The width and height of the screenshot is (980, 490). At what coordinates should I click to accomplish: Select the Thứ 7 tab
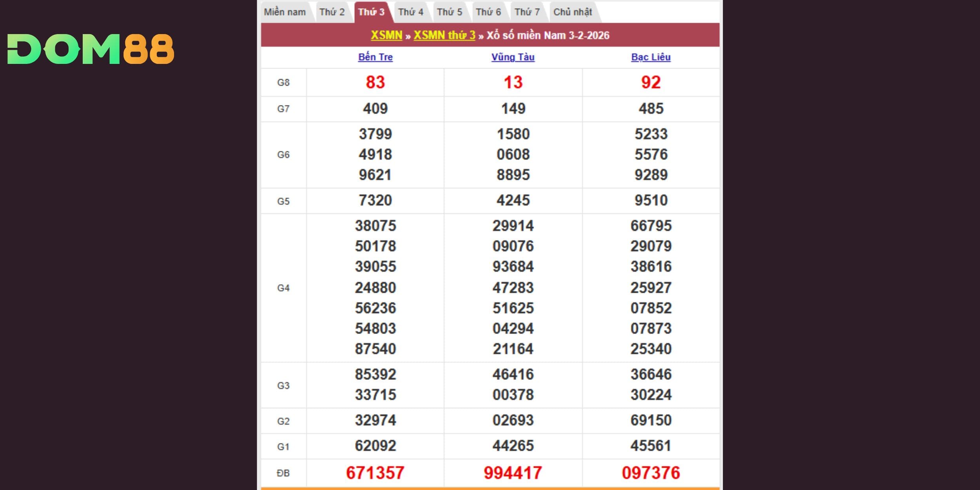[527, 12]
